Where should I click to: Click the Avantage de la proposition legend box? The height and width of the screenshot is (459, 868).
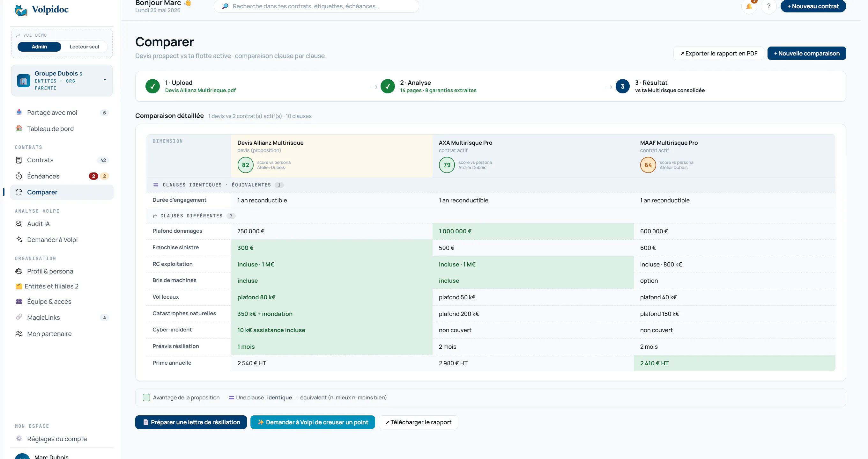[x=146, y=397]
